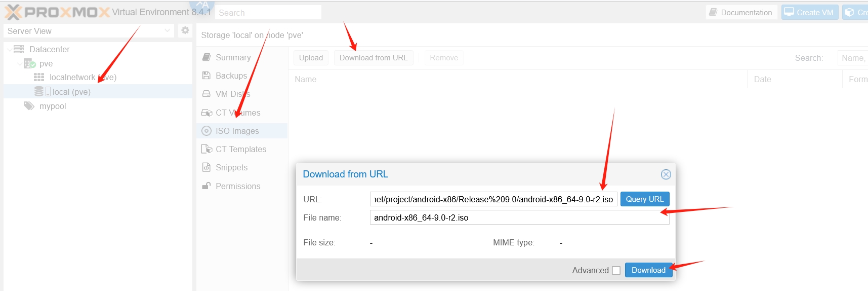The height and width of the screenshot is (291, 868).
Task: Click the URL input field
Action: pyautogui.click(x=493, y=199)
